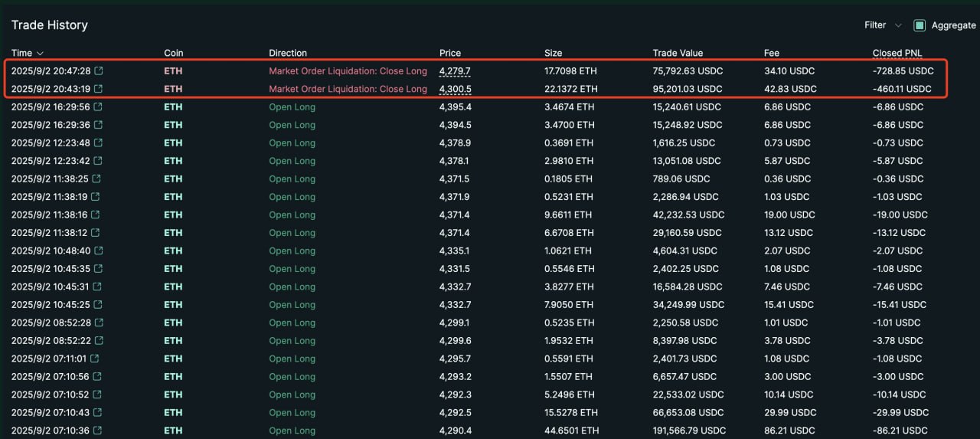Image resolution: width=980 pixels, height=439 pixels.
Task: Select the ETH coin in 16:29:56 row
Action: 173,107
